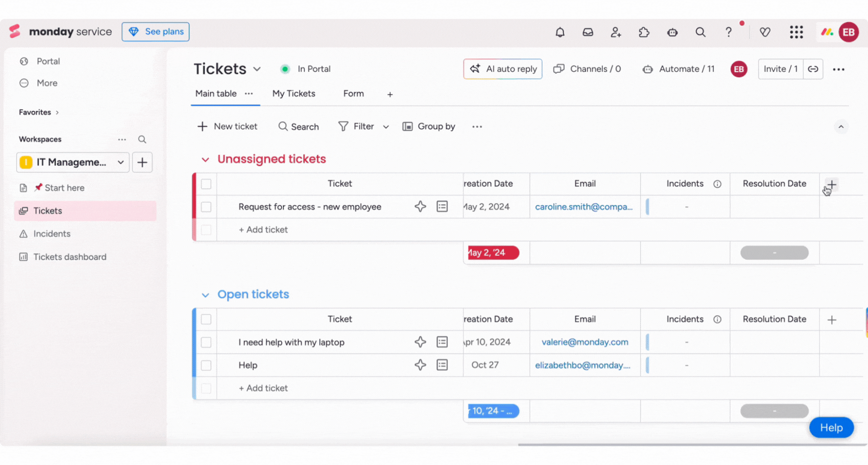Open updates for the Help ticket
This screenshot has height=465, width=868.
click(x=442, y=365)
